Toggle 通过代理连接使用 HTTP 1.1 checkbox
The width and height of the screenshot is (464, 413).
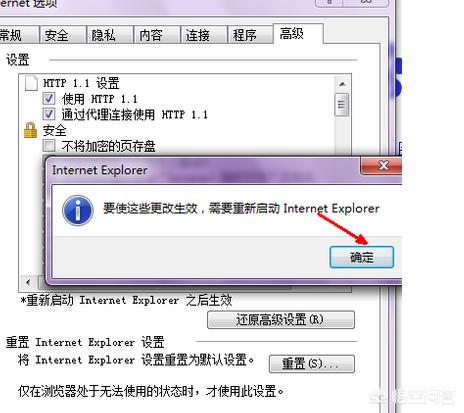tap(49, 114)
